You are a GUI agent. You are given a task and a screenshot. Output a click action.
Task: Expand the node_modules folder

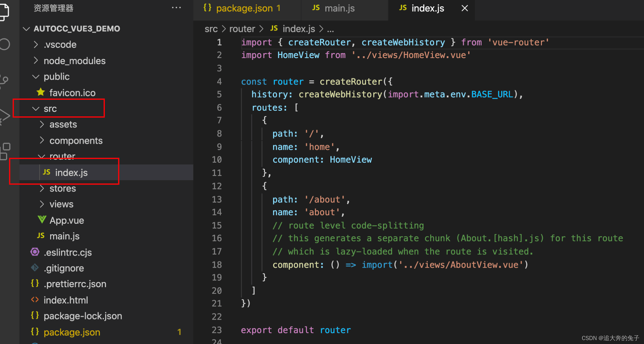click(x=36, y=60)
